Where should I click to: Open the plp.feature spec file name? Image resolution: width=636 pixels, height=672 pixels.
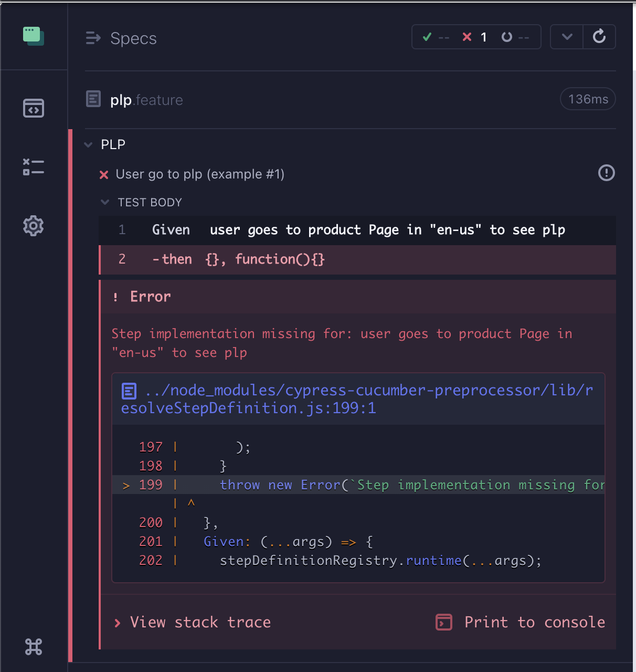coord(146,100)
